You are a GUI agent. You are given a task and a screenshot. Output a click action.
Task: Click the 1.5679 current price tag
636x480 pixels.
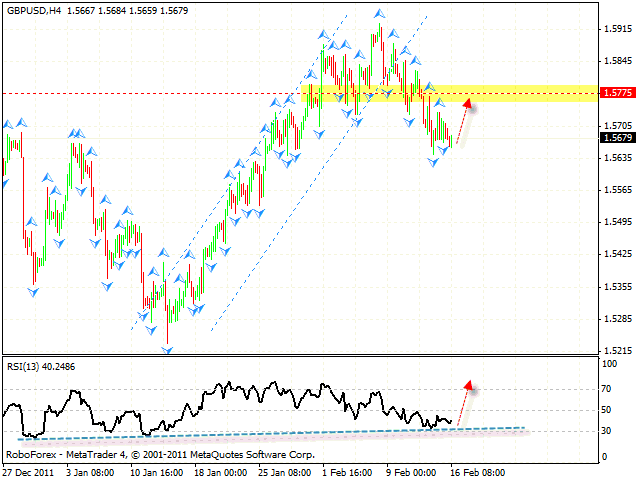(615, 138)
